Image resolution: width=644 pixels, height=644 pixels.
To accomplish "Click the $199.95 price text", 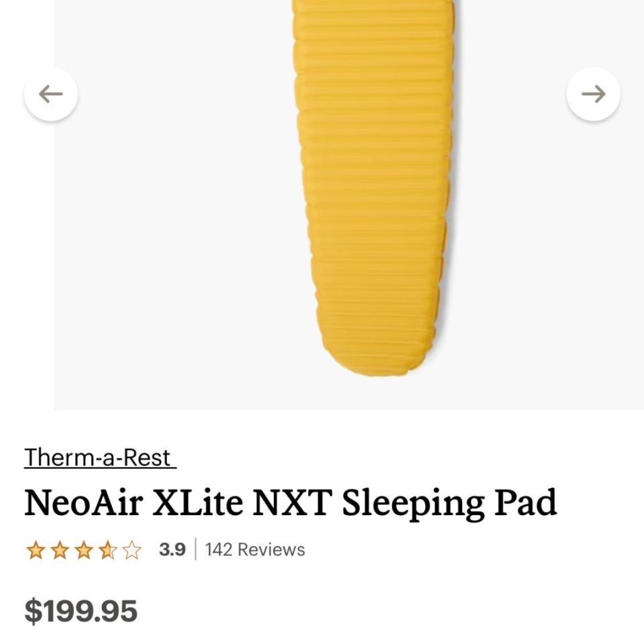I will tap(80, 611).
